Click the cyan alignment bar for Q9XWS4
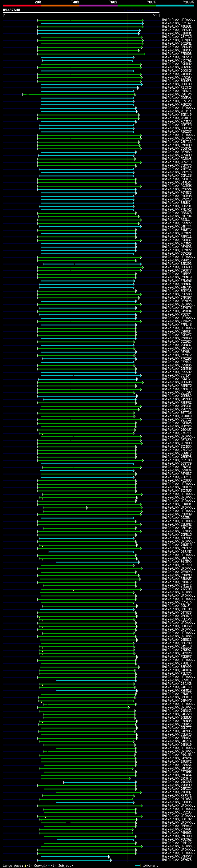This screenshot has width=197, height=868. coord(87,470)
